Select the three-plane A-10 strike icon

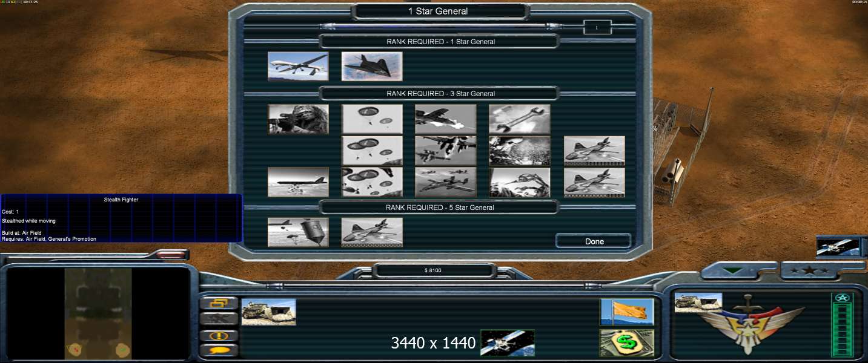coord(446,182)
